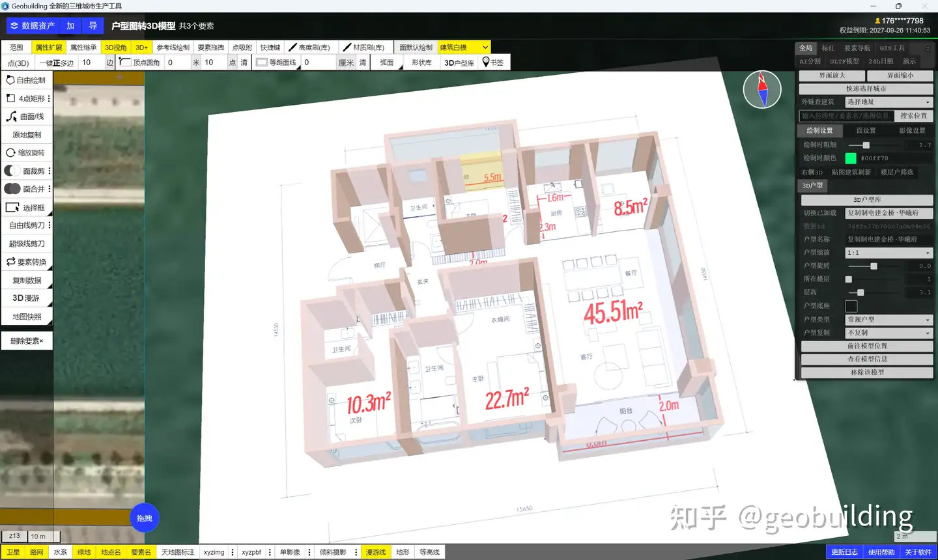Image resolution: width=938 pixels, height=560 pixels.
Task: Switch to the 标红 tab
Action: [828, 48]
